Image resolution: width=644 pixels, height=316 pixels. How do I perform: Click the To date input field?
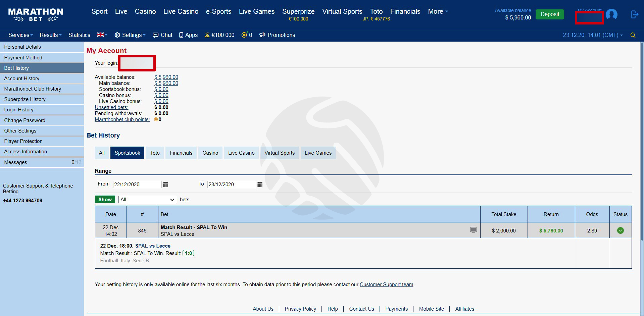pyautogui.click(x=232, y=185)
